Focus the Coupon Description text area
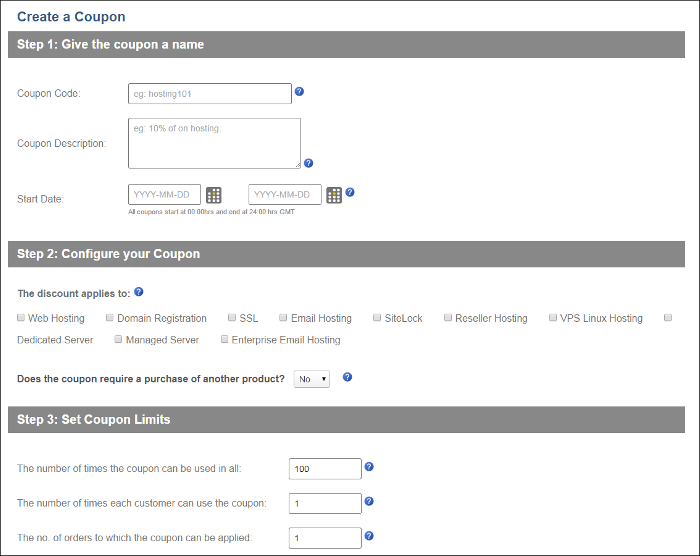 pyautogui.click(x=214, y=143)
